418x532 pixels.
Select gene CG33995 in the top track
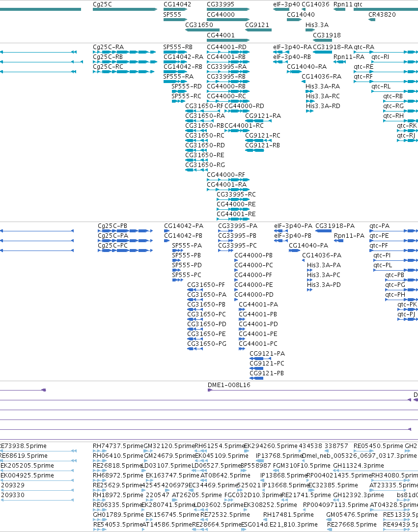pyautogui.click(x=221, y=4)
